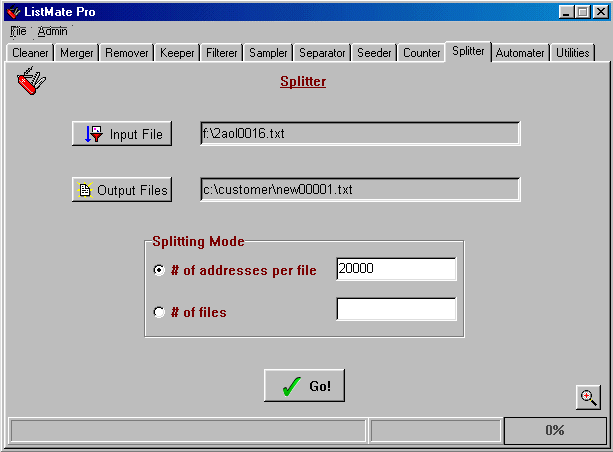Open the Utilities tab
Viewport: 613px width, 452px height.
(573, 53)
